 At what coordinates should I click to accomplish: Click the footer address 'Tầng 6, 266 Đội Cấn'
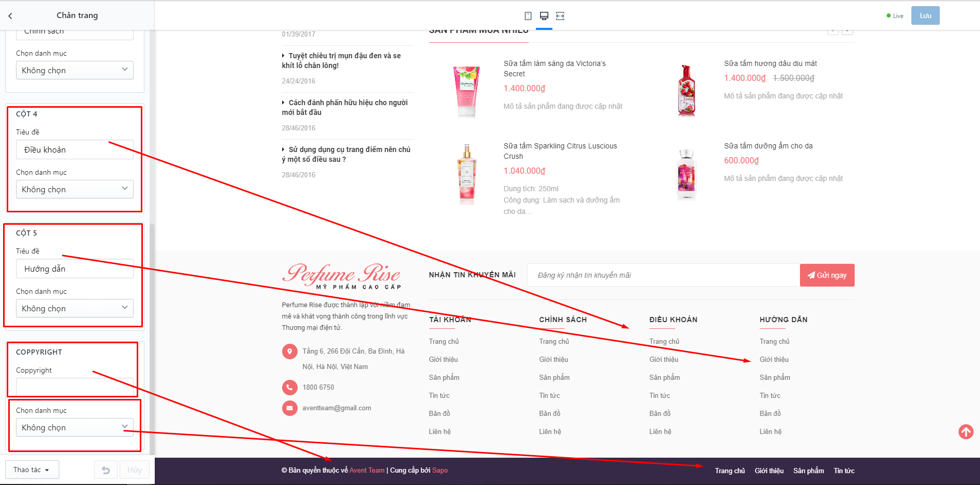pos(354,359)
